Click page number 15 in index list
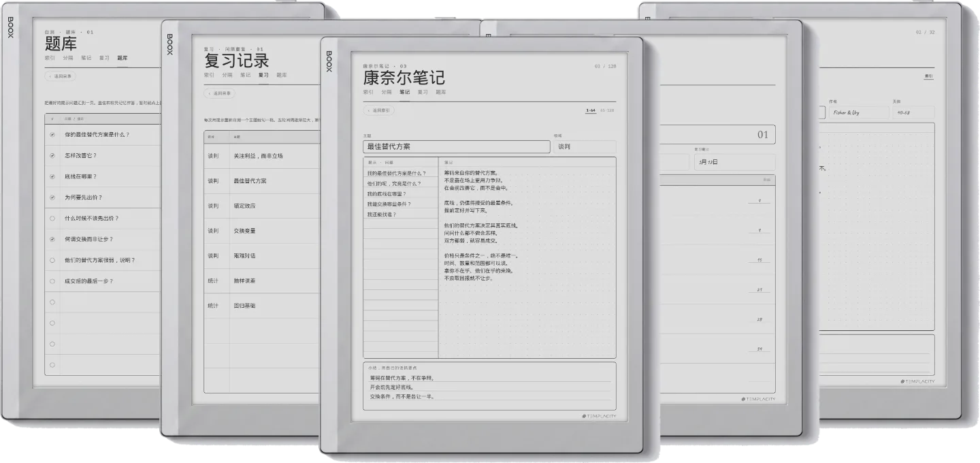Viewport: 980px width, 463px height. click(x=759, y=260)
